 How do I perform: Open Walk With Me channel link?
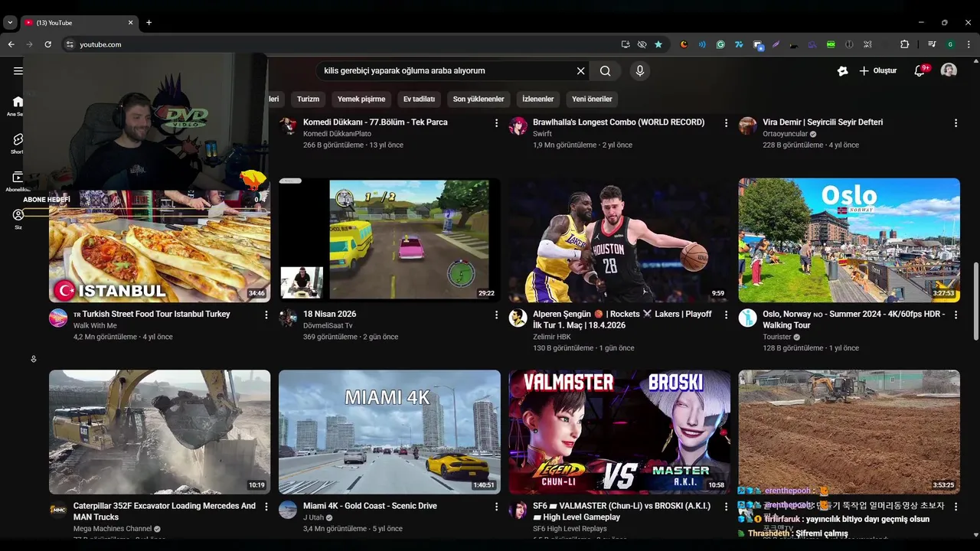point(95,326)
